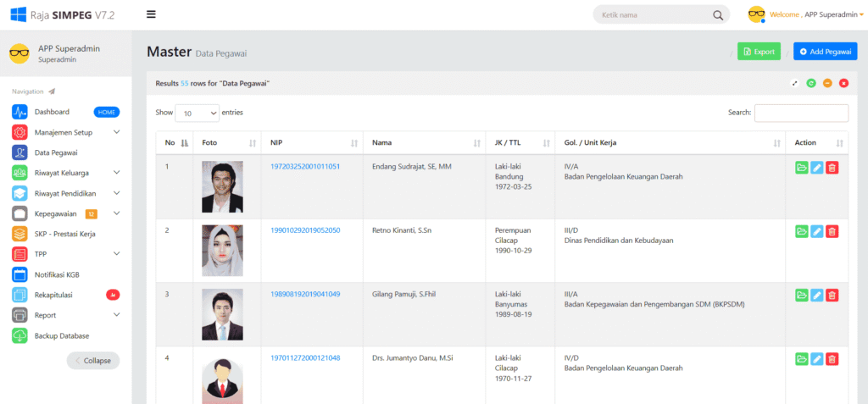Click red delete icon for Gilang Pamuji
This screenshot has width=868, height=404.
click(832, 295)
